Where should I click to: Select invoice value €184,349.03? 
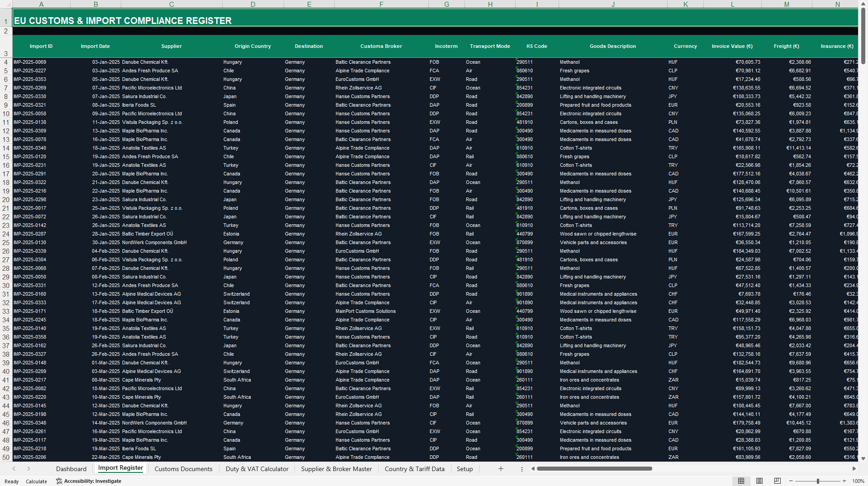pos(732,251)
